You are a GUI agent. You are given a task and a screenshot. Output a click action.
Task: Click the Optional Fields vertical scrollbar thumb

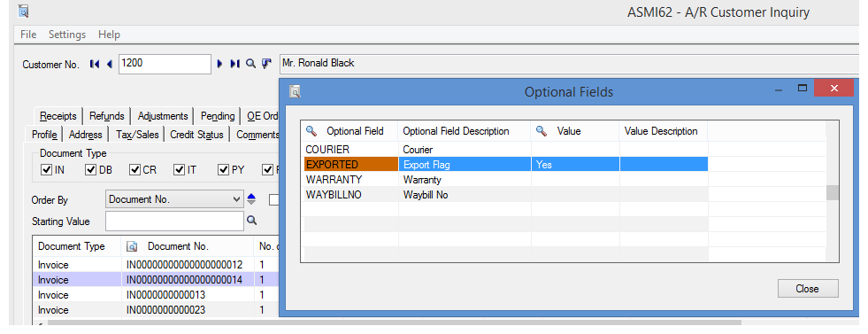click(x=832, y=193)
